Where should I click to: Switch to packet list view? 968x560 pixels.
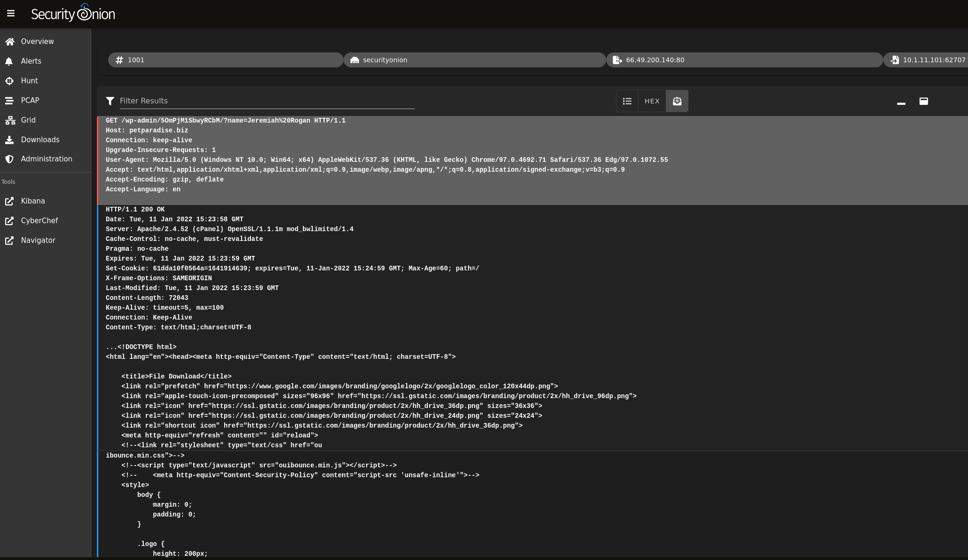coord(627,101)
